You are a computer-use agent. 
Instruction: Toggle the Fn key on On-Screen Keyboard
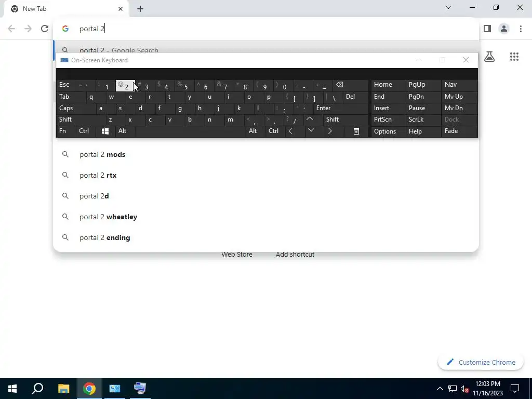(66, 131)
